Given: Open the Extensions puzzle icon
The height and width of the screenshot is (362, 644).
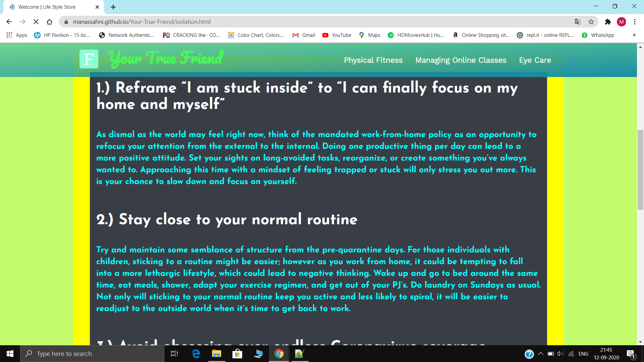Looking at the screenshot, I should (x=608, y=22).
